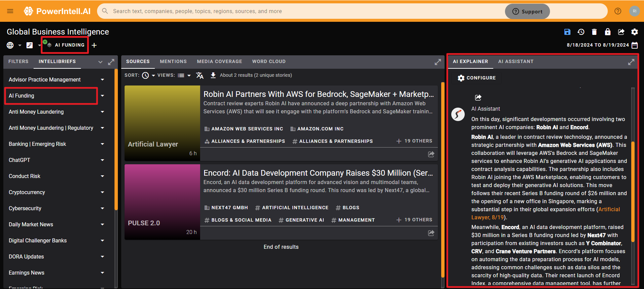The image size is (644, 289).
Task: Click the translate language icon
Action: click(200, 75)
